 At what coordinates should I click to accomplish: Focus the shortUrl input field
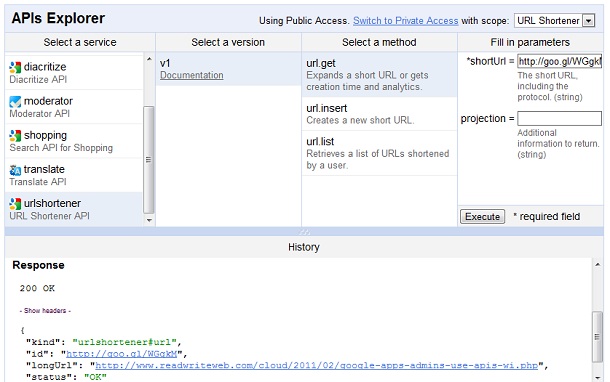click(x=559, y=61)
